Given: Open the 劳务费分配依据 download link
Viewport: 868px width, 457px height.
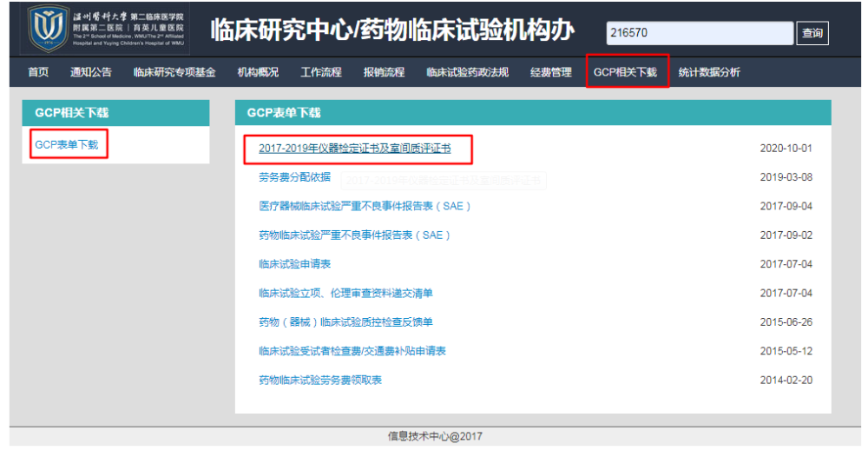Looking at the screenshot, I should (294, 177).
